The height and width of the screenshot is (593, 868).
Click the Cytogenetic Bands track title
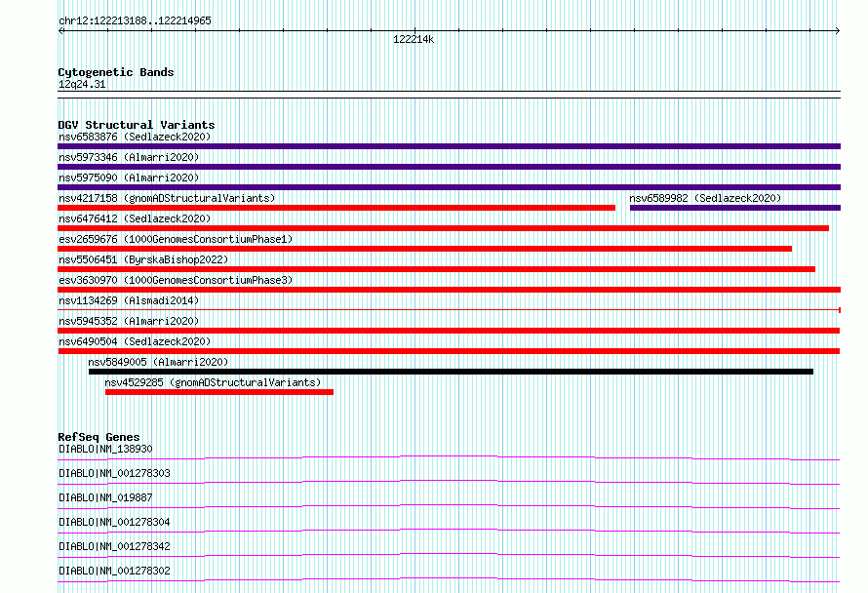tap(116, 72)
